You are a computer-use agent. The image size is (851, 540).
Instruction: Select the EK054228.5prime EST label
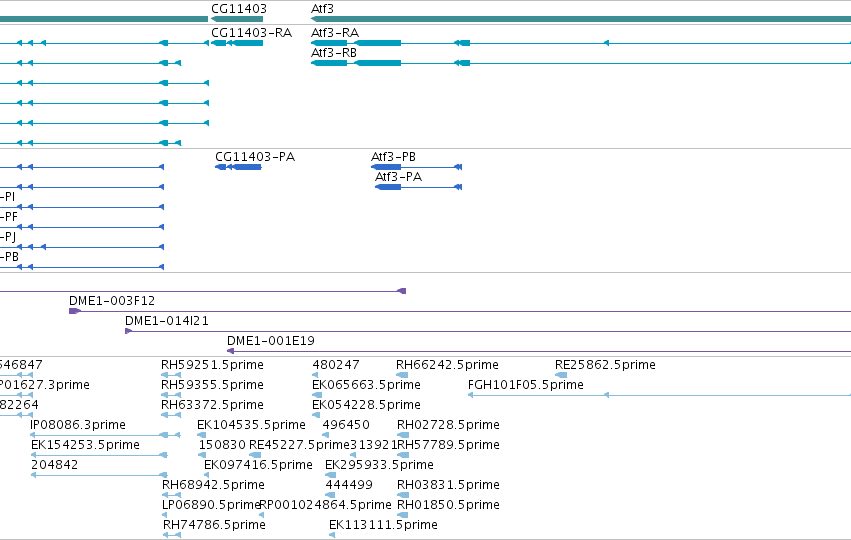(x=366, y=405)
